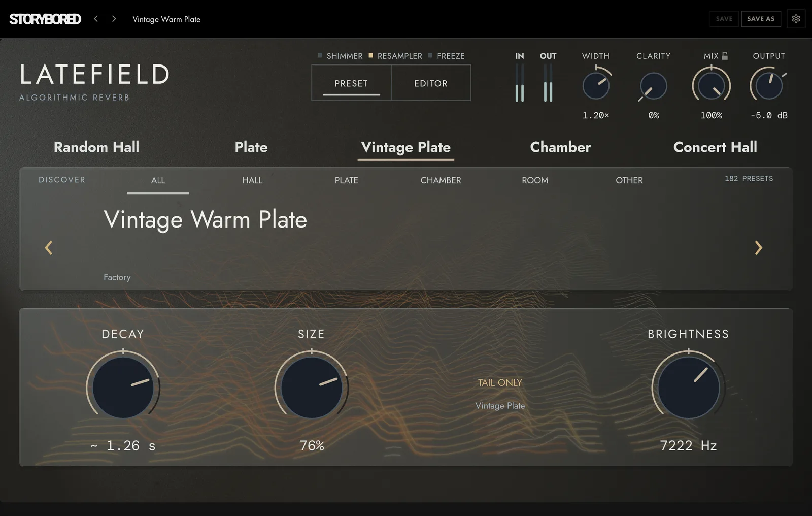Click the Vintage Warm Plate preset title
This screenshot has width=812, height=516.
coord(206,220)
